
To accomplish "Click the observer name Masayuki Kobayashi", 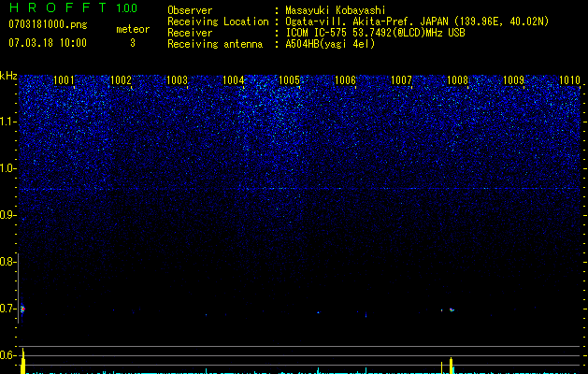I will [336, 10].
